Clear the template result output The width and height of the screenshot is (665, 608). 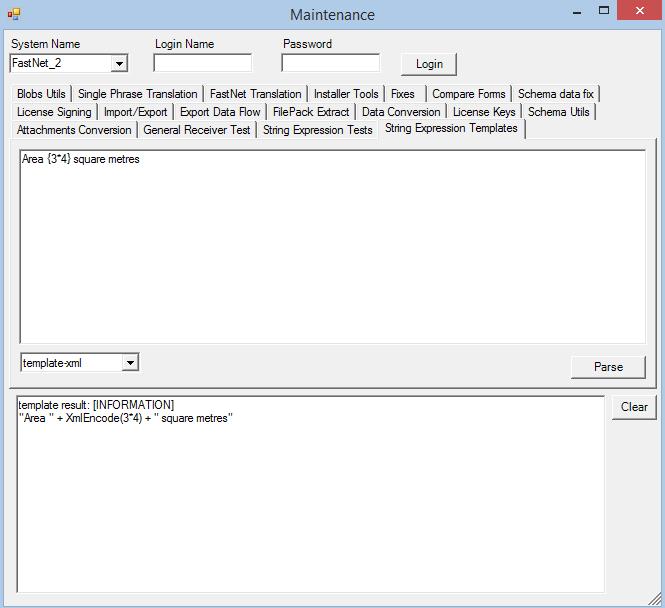(x=634, y=407)
